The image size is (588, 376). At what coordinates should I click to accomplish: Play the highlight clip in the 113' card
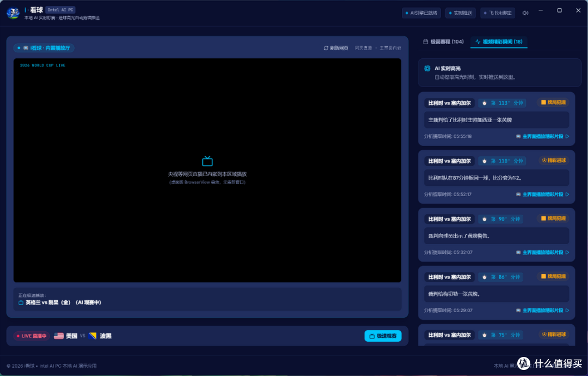[543, 136]
